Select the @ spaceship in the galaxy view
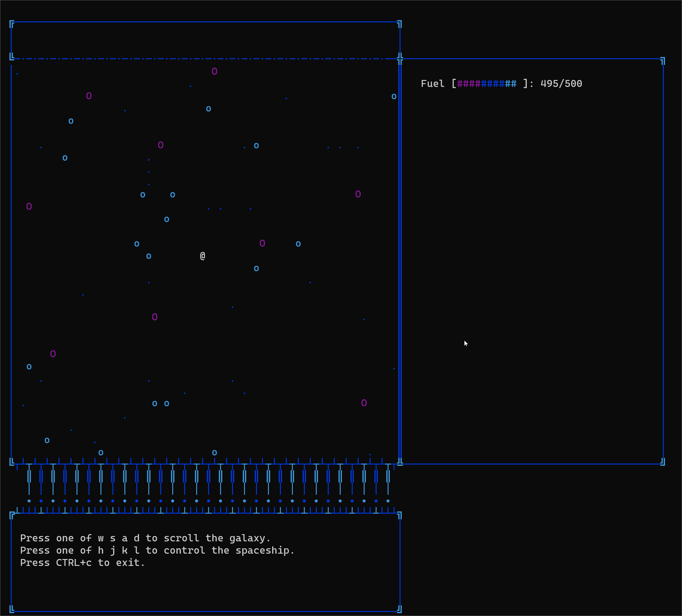 tap(202, 256)
